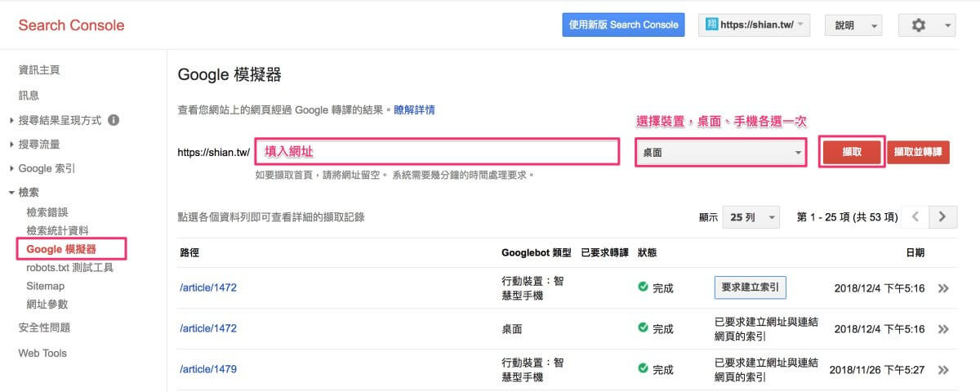Viewport: 980px width, 392px height.
Task: Open the 說明 help dropdown
Action: coord(853,25)
